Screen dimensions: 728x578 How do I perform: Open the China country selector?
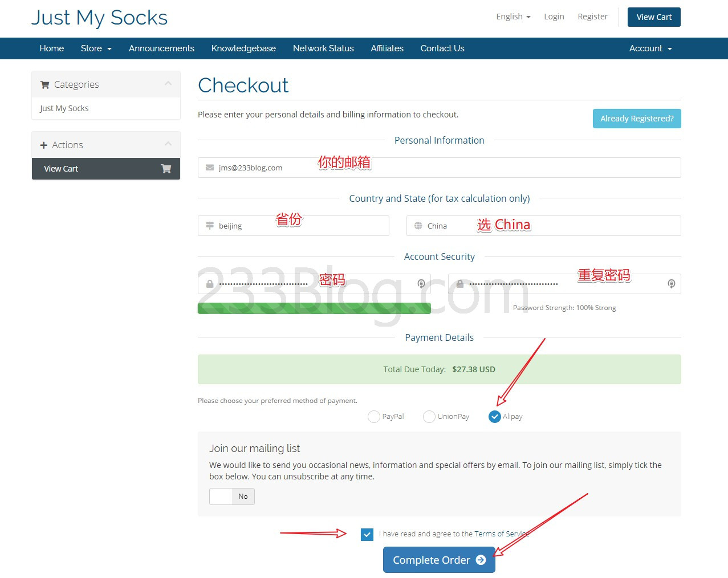tap(544, 226)
